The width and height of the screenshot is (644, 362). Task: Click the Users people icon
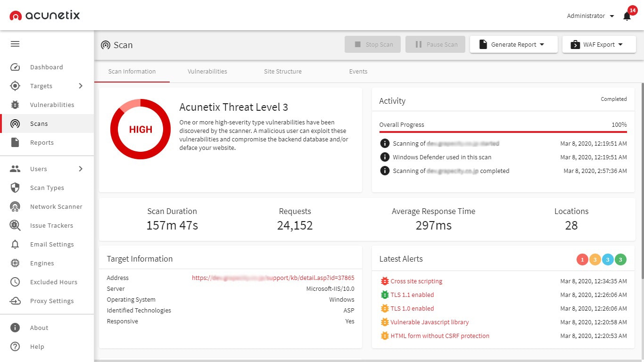pyautogui.click(x=15, y=169)
